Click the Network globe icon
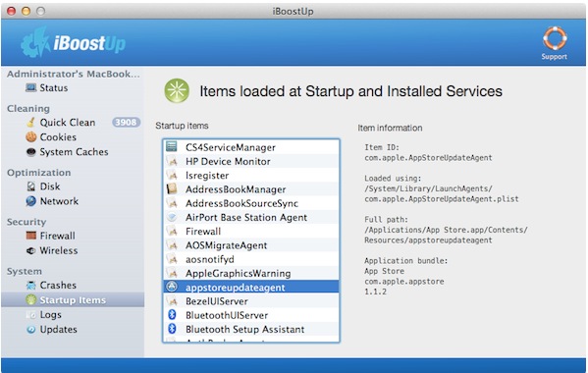The image size is (588, 373). point(31,201)
